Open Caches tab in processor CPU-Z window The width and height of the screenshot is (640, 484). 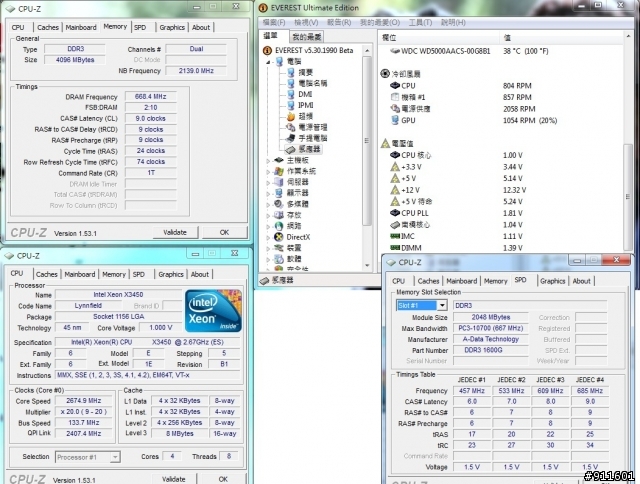point(47,274)
